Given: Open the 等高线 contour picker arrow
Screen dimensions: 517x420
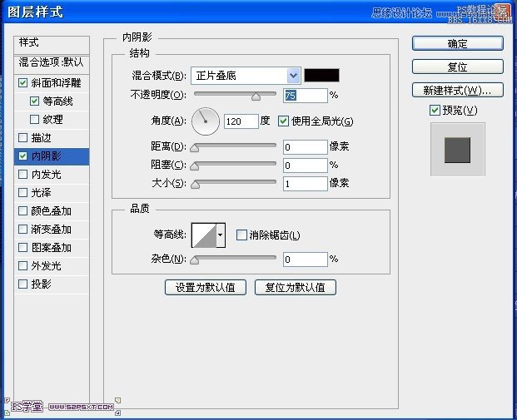Looking at the screenshot, I should pos(221,235).
